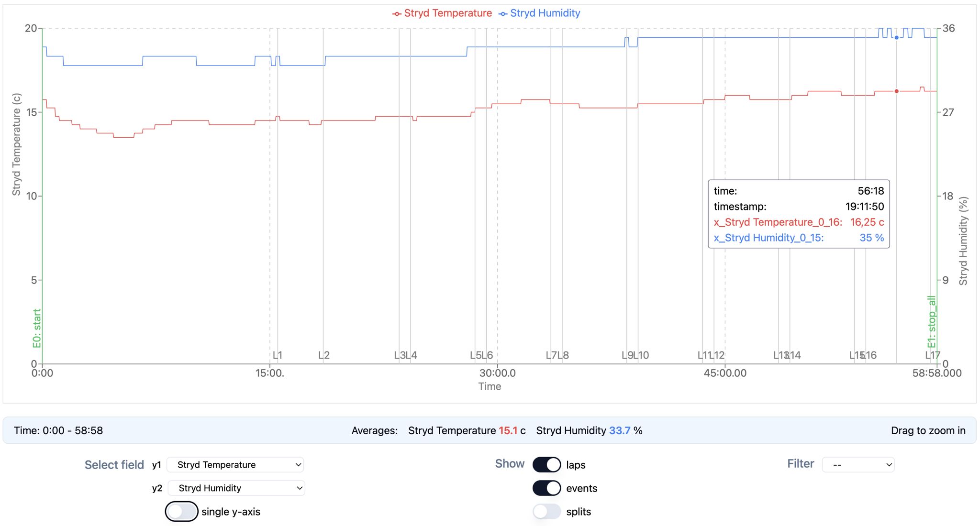Viewport: 980px width, 526px height.
Task: Open the y1 Stryd Temperature dropdown
Action: tap(235, 464)
